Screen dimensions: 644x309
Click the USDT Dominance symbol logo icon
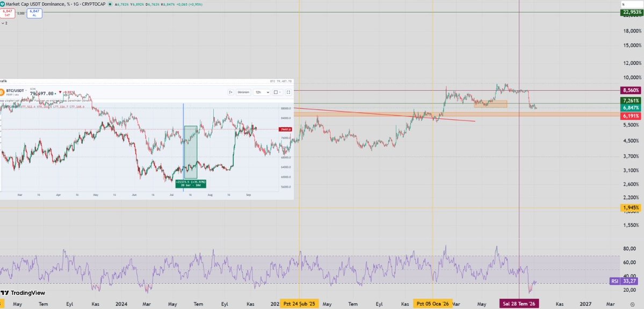pyautogui.click(x=3, y=4)
